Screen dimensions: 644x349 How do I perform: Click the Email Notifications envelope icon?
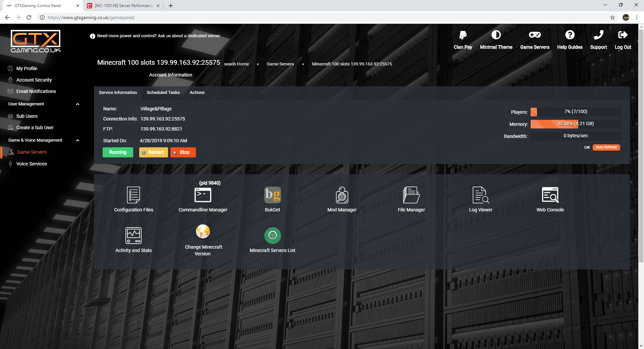point(10,91)
